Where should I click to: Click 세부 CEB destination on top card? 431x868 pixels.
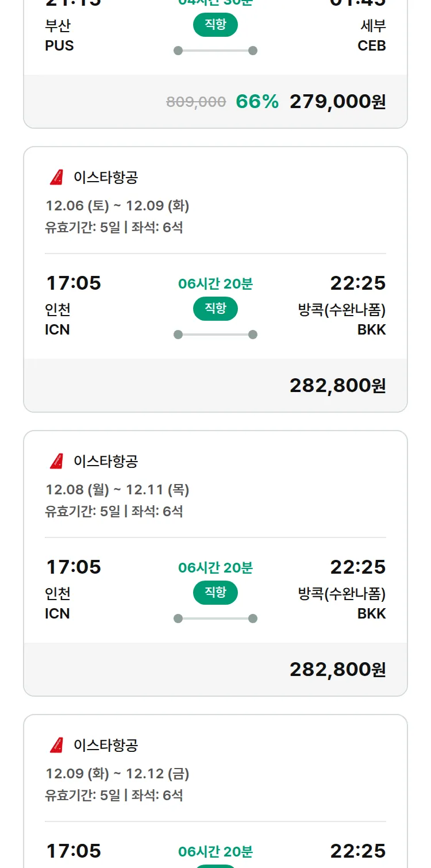tap(372, 36)
